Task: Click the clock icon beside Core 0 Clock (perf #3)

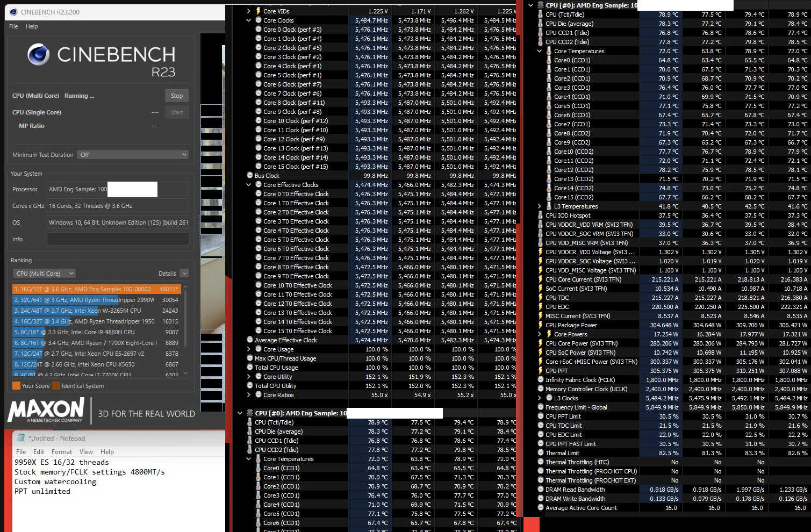Action: pyautogui.click(x=259, y=30)
